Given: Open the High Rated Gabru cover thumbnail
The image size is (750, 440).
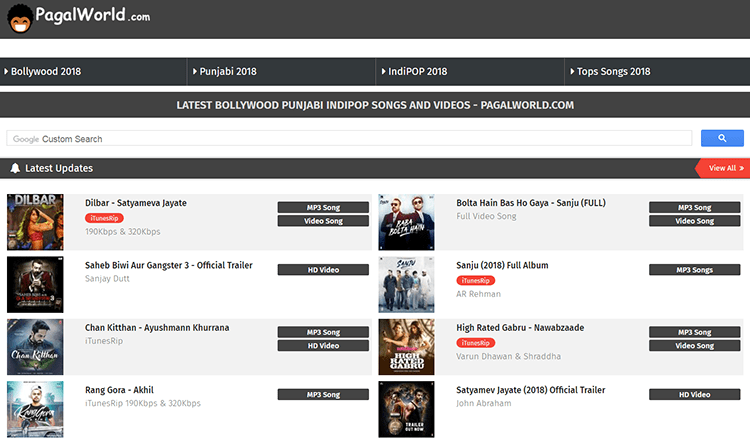Looking at the screenshot, I should click(407, 347).
